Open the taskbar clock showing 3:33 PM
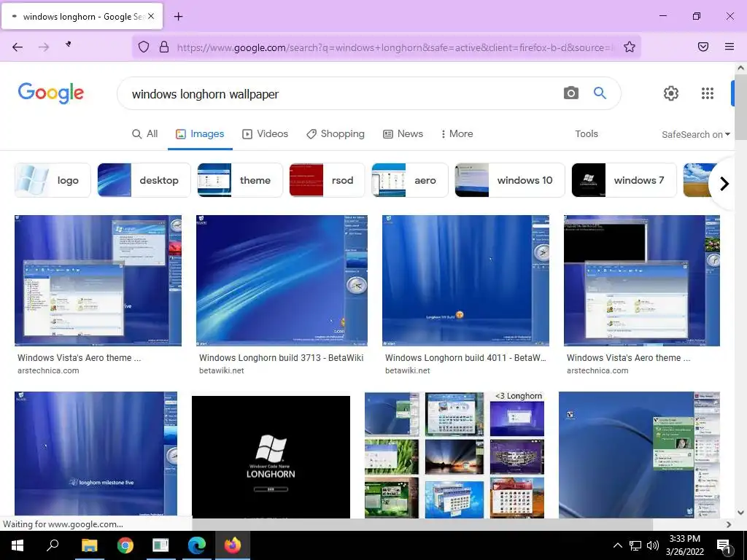 684,545
